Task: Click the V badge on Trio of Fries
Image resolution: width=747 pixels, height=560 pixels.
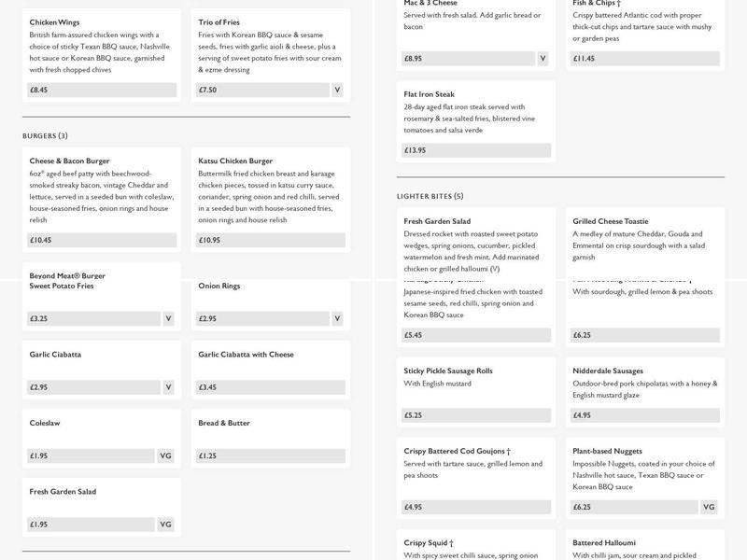Action: pos(337,91)
